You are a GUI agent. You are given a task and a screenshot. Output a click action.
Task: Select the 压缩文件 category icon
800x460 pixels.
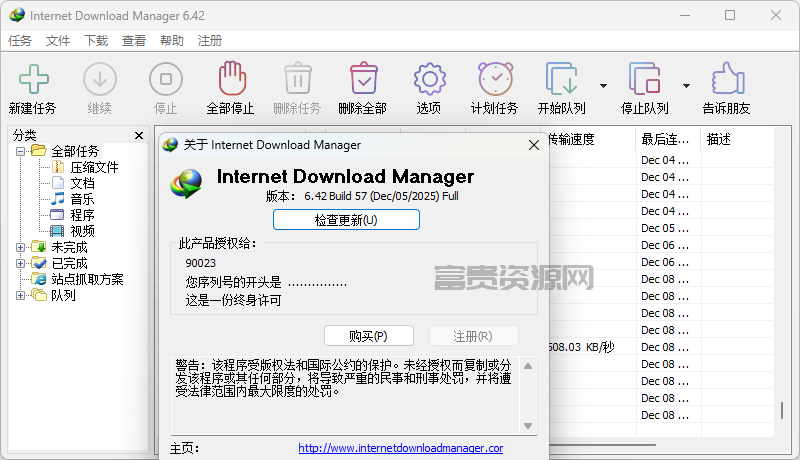pos(58,167)
